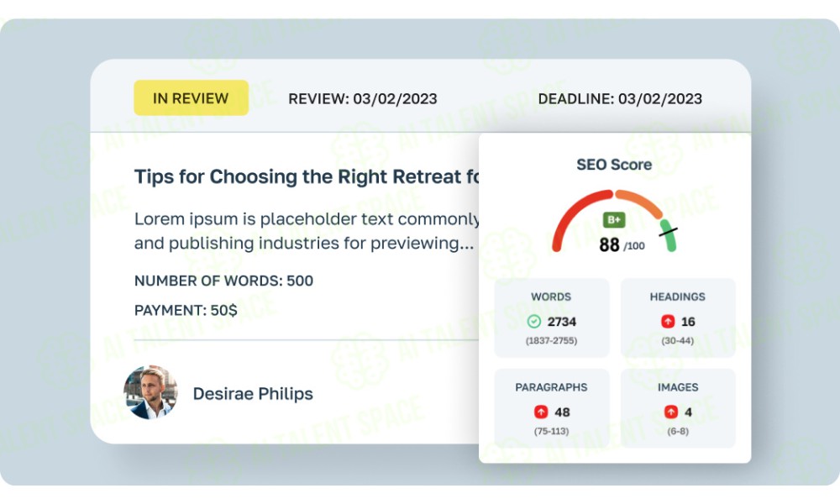Click the DEADLINE: 03/02/2023 label
Viewport: 840px width, 504px height.
(620, 98)
